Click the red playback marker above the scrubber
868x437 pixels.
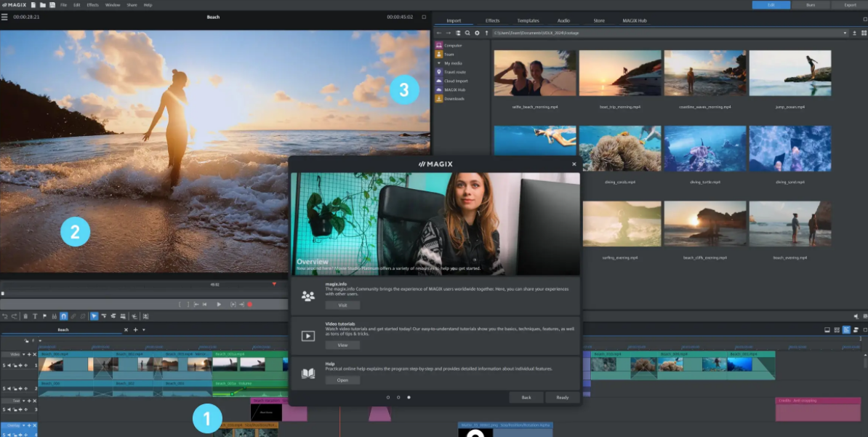[274, 284]
